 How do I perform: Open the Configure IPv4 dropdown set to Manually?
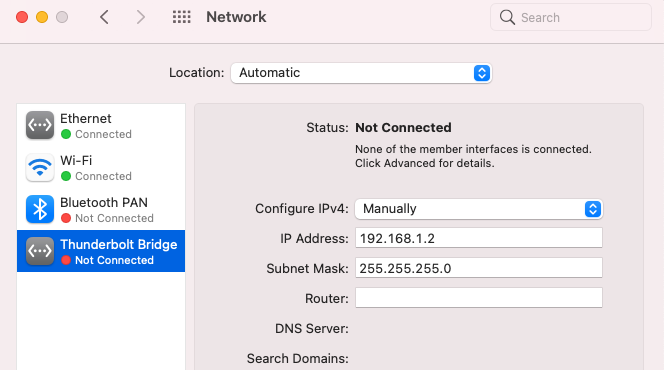pos(479,209)
